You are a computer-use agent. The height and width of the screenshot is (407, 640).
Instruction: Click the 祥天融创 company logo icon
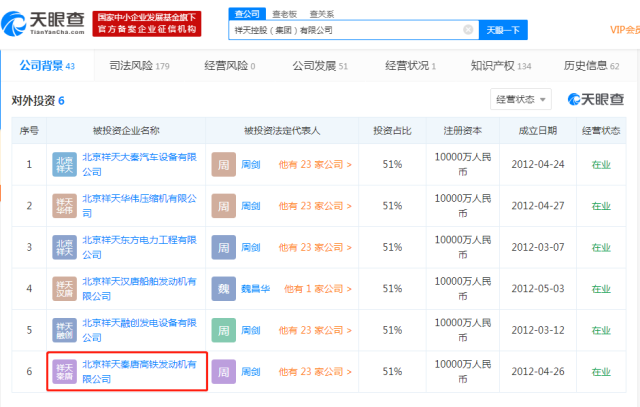click(x=63, y=331)
